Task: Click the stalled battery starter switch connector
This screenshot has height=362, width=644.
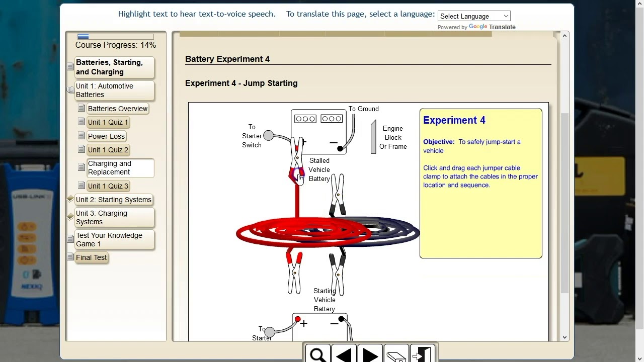Action: point(269,135)
